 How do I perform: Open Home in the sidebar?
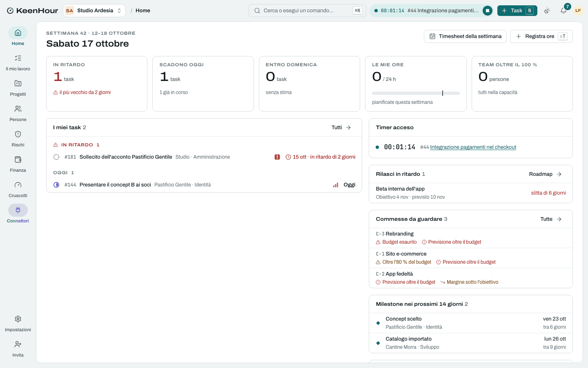[x=18, y=37]
